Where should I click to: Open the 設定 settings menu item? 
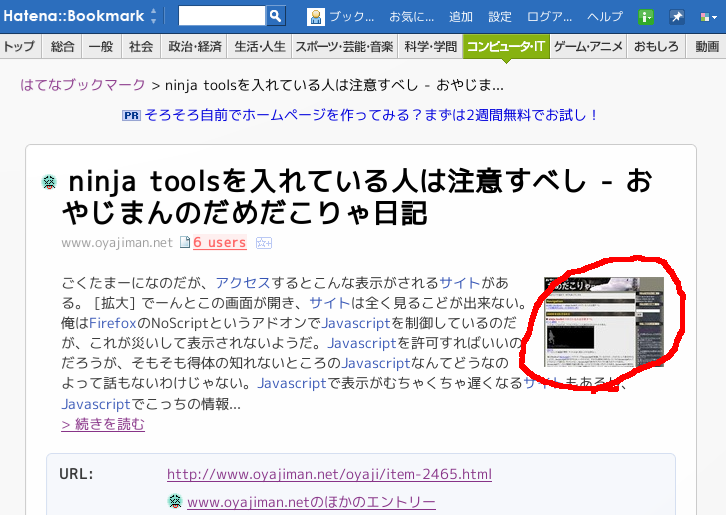click(499, 17)
